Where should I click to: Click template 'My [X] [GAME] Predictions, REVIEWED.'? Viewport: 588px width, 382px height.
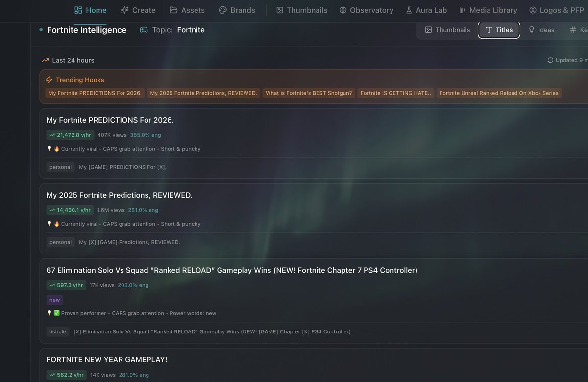click(x=129, y=242)
